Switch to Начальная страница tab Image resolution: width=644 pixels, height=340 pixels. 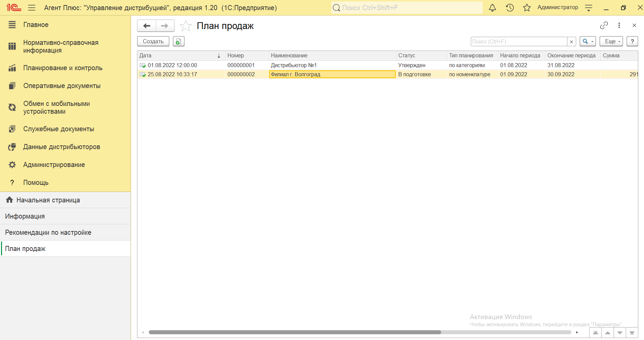65,200
